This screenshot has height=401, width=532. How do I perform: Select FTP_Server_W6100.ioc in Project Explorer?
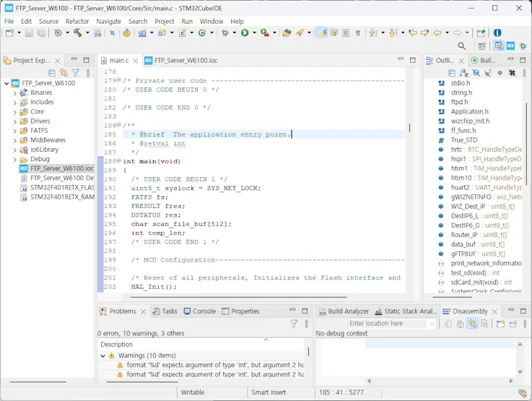coord(56,168)
